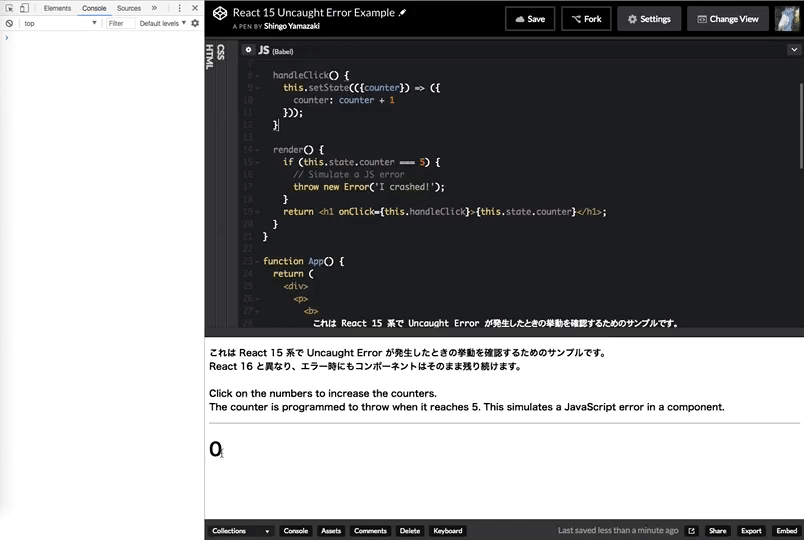Viewport: 804px width, 540px height.
Task: Open the Default levels dropdown
Action: (x=163, y=24)
